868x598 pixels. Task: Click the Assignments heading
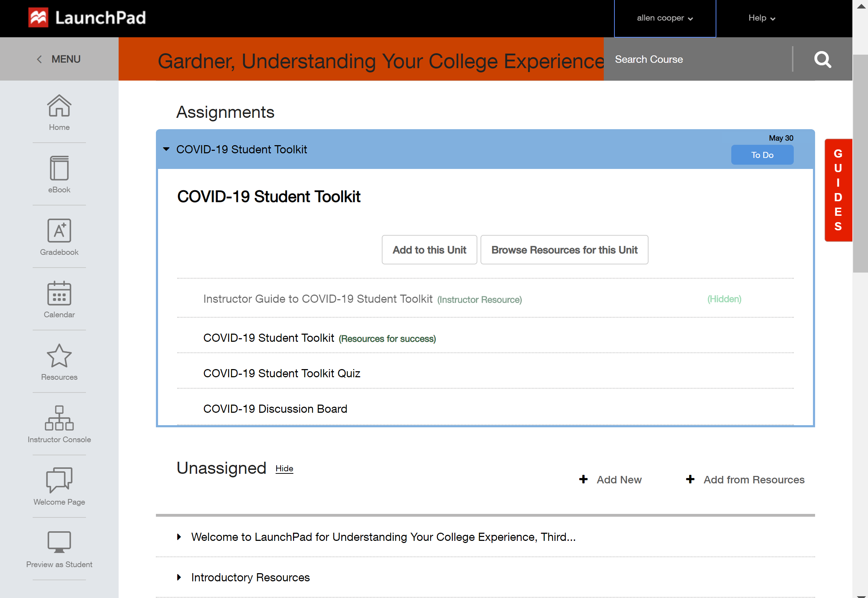[225, 112]
